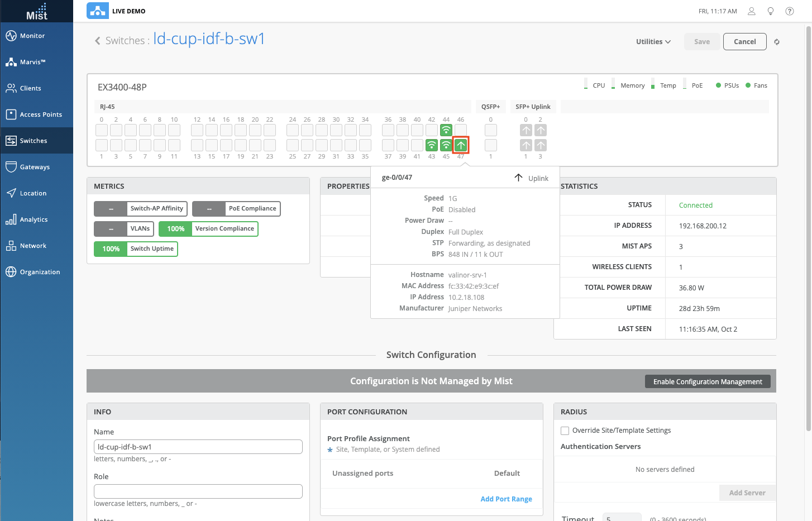Click the refresh icon beside Cancel
The height and width of the screenshot is (521, 812).
777,42
